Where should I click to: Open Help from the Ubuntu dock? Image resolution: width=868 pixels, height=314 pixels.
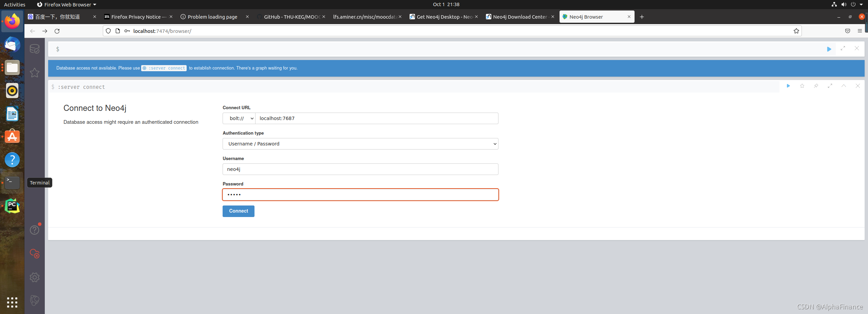(x=12, y=160)
